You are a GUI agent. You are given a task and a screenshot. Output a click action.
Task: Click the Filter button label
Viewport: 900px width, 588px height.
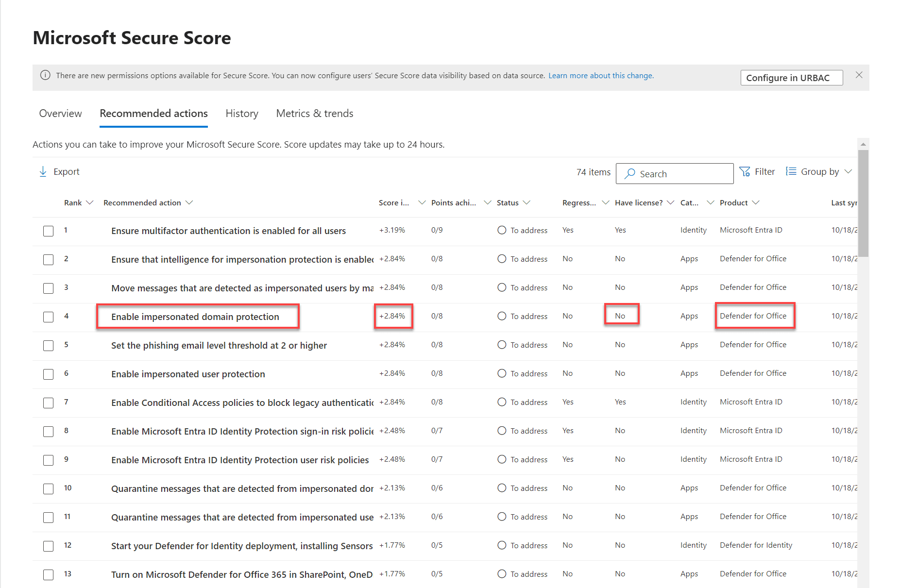[x=764, y=172]
